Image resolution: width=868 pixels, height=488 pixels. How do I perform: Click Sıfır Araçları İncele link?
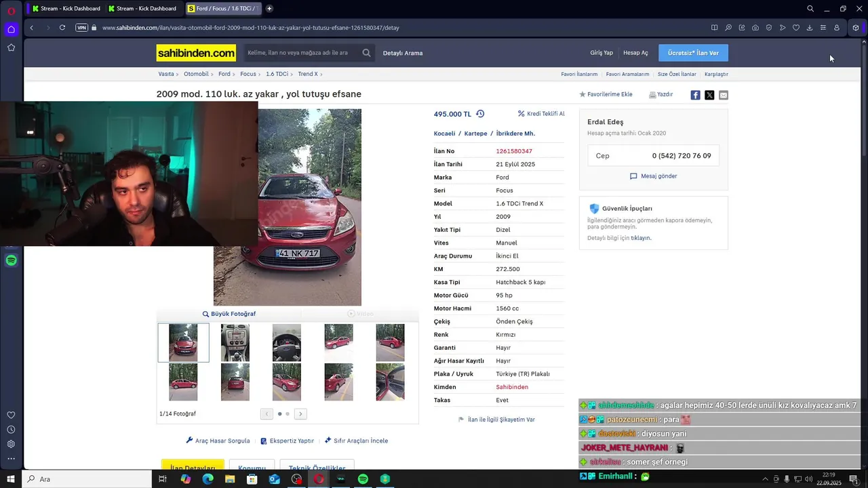coord(356,441)
